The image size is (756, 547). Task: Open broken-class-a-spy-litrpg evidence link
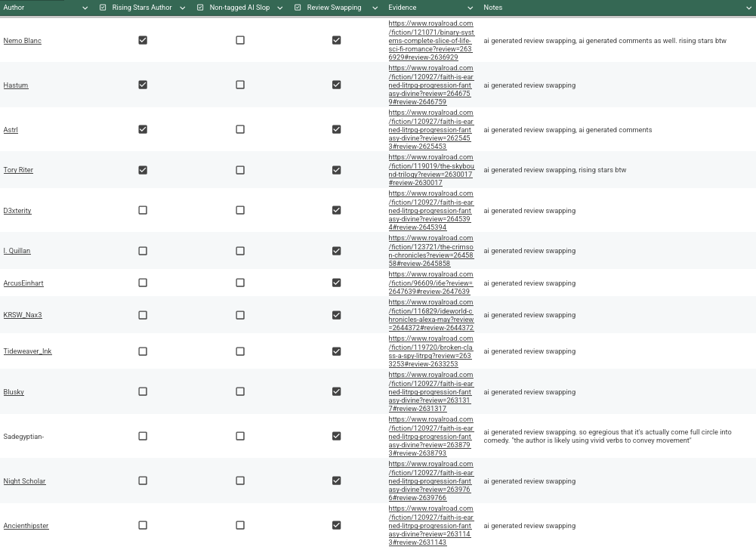431,351
